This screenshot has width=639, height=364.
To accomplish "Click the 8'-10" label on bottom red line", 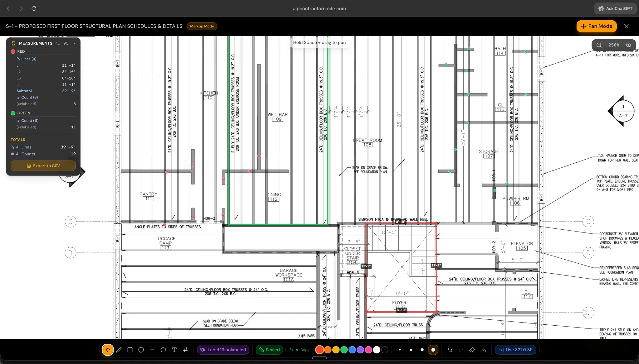I will coord(401,310).
